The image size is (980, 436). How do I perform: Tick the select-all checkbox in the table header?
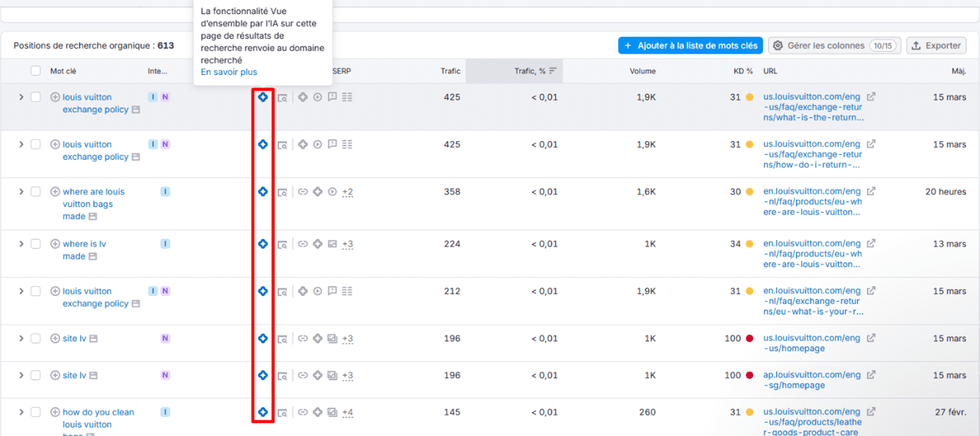coord(35,71)
